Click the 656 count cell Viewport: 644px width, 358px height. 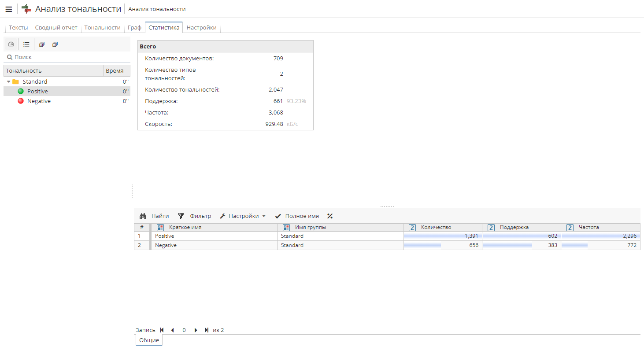[x=443, y=245]
